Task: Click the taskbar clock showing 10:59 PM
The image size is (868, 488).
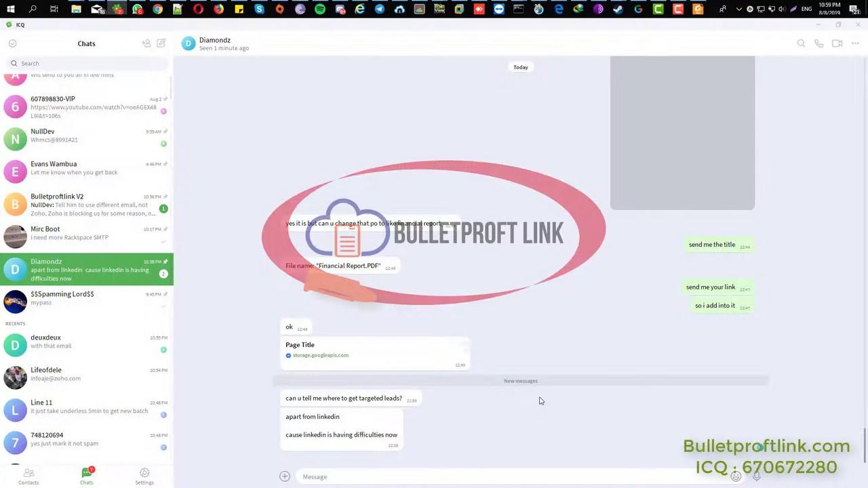Action: click(829, 9)
